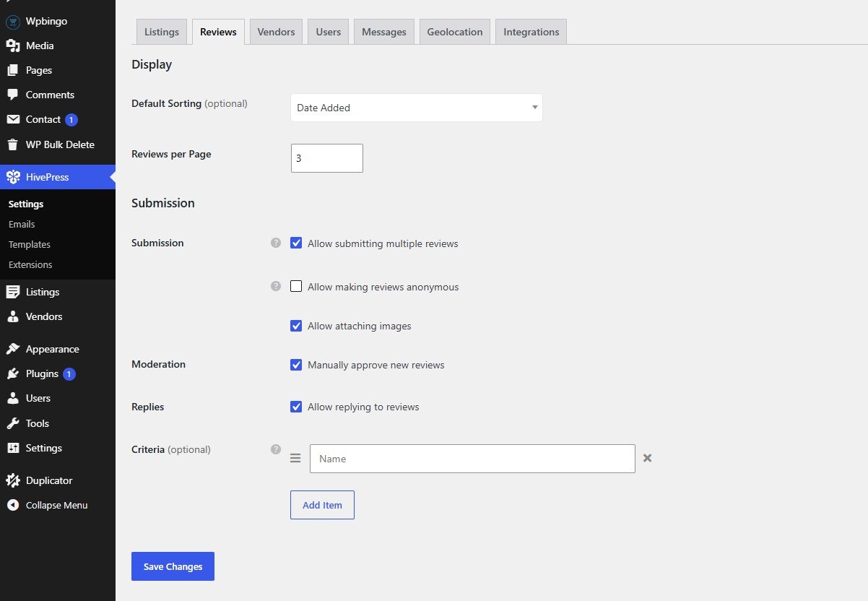Click the Duplicator gear icon

tap(12, 480)
